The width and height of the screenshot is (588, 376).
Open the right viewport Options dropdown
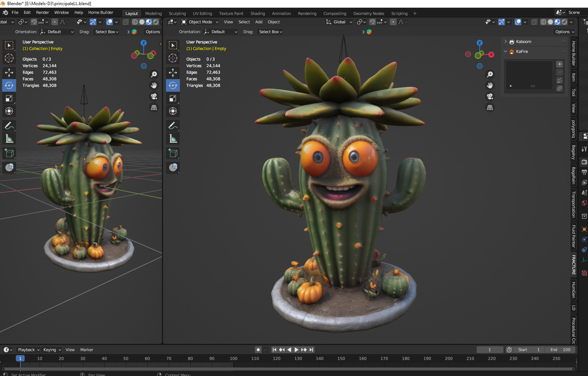coord(565,32)
